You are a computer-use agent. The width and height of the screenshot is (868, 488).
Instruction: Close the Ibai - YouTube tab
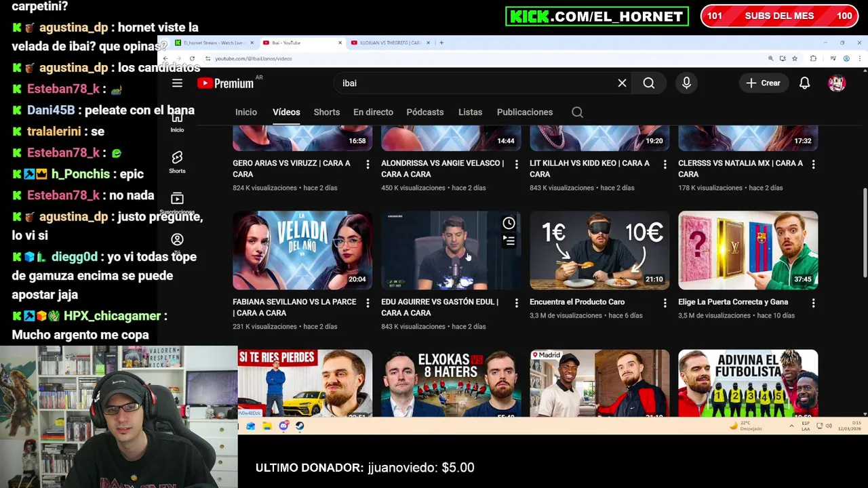340,43
